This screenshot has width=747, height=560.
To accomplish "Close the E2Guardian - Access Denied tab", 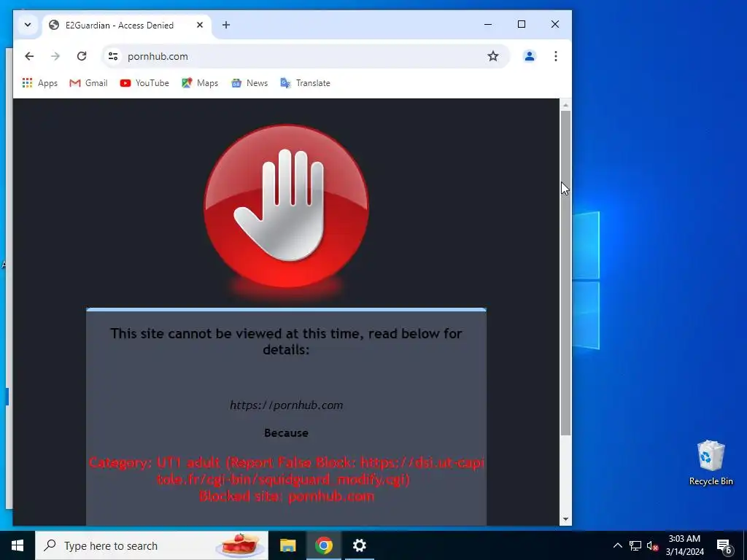I will coord(200,25).
